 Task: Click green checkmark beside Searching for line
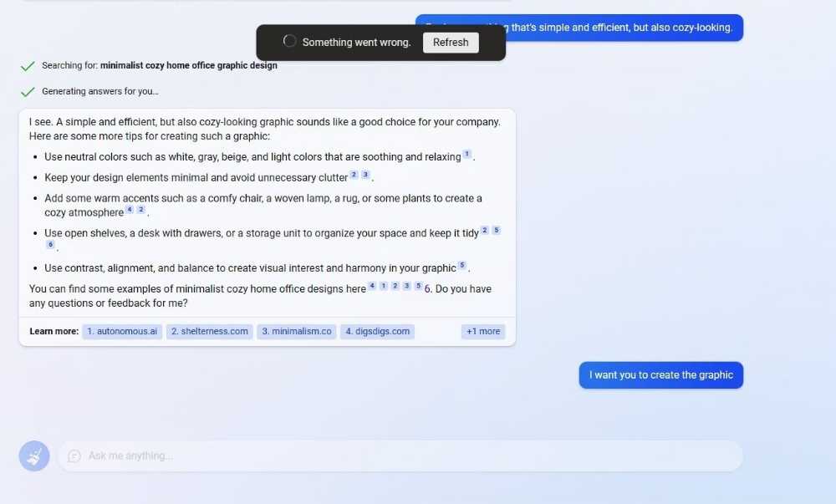(x=28, y=66)
